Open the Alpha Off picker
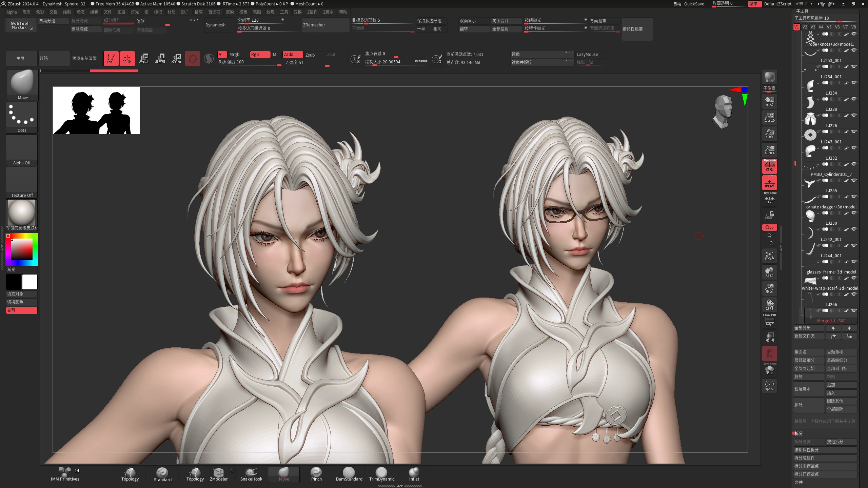The height and width of the screenshot is (488, 868). click(x=22, y=150)
